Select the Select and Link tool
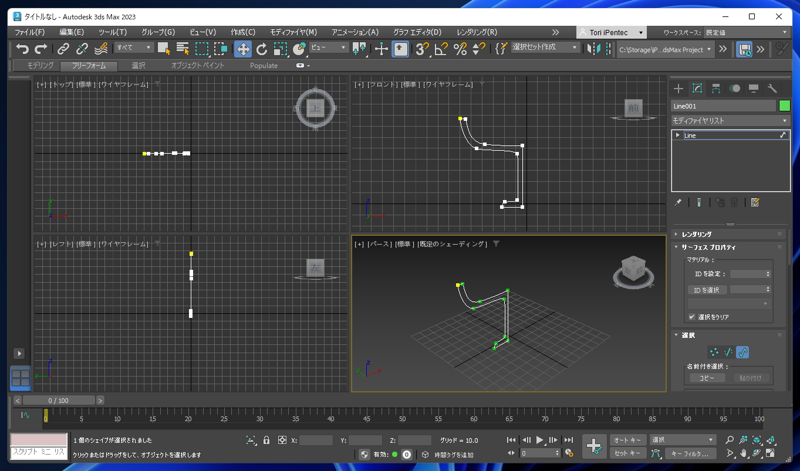The image size is (800, 471). coord(63,48)
